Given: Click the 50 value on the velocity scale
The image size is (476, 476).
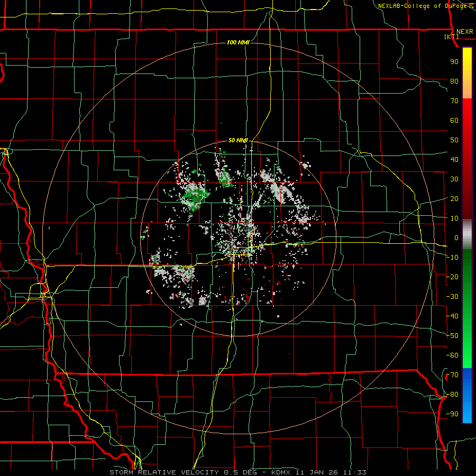Looking at the screenshot, I should coord(454,140).
